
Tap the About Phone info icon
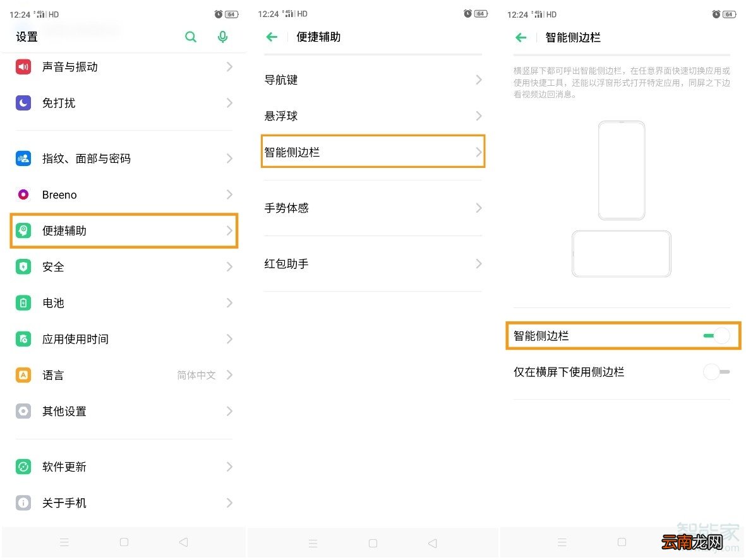[x=23, y=503]
